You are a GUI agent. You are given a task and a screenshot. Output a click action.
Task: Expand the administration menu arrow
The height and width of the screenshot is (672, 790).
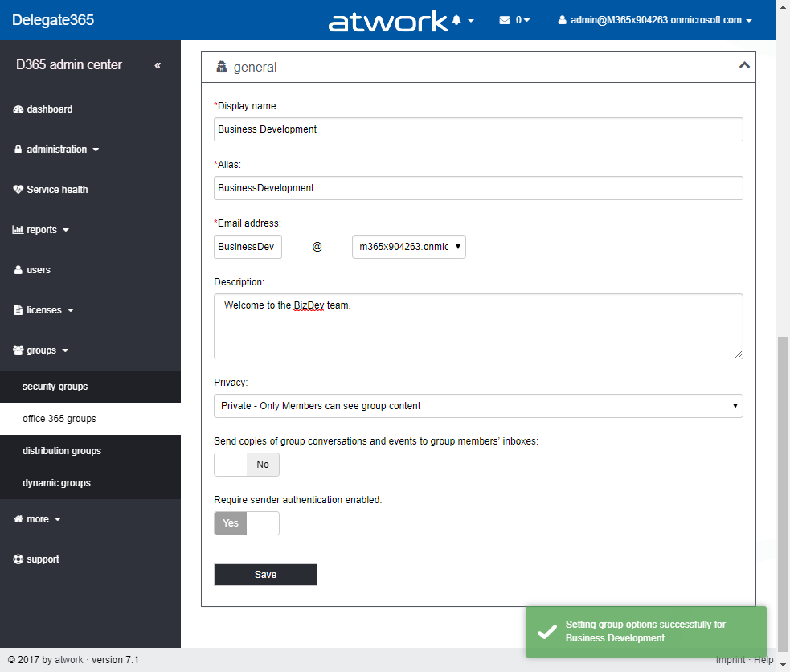click(96, 150)
